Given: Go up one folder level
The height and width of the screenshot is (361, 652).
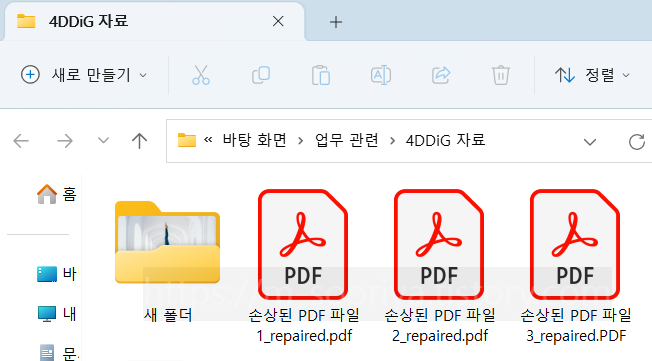Looking at the screenshot, I should pyautogui.click(x=139, y=141).
